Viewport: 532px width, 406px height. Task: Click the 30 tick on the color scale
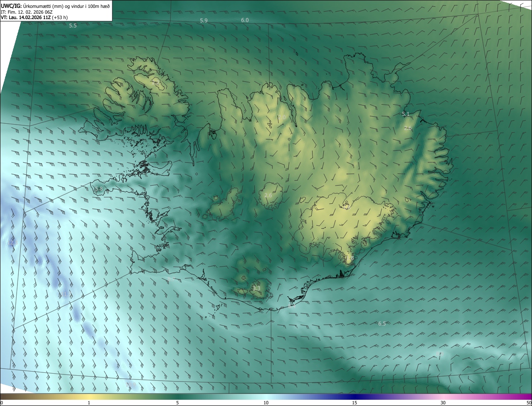443,403
